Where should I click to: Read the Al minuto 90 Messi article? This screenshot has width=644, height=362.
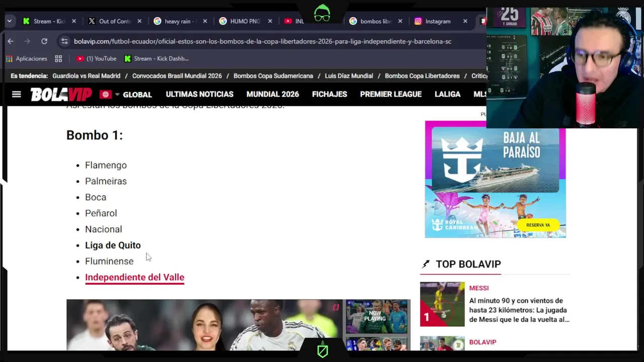pos(519,310)
